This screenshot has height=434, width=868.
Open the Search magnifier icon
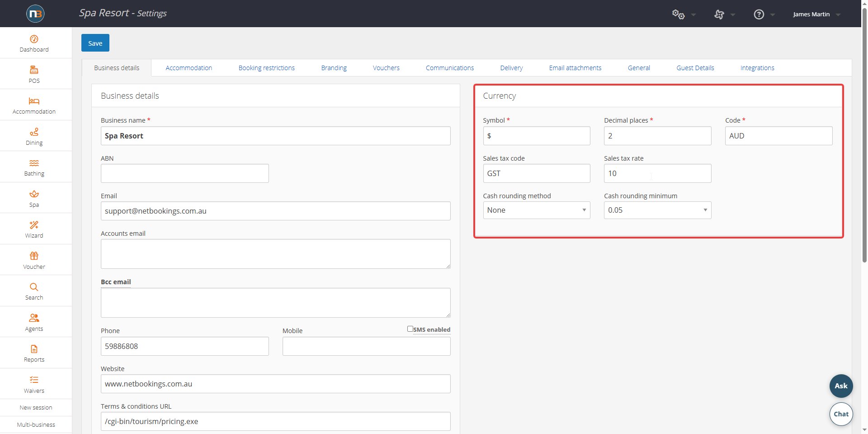point(34,287)
